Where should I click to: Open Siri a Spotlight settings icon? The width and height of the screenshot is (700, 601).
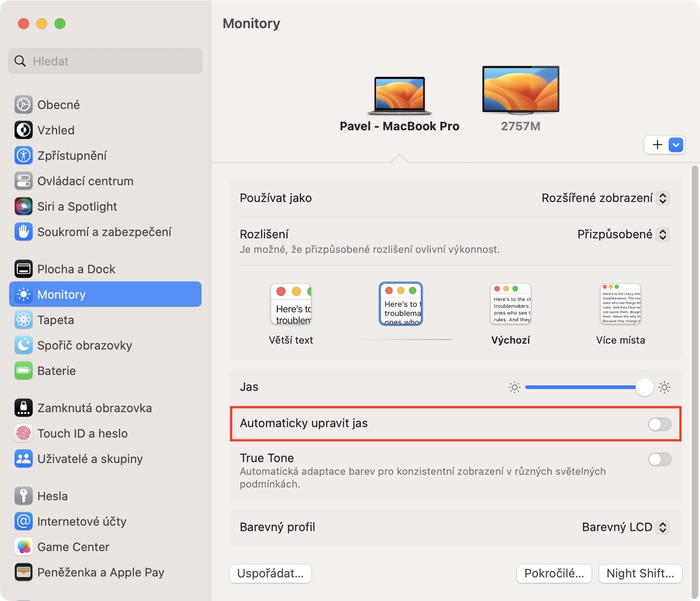tap(24, 207)
